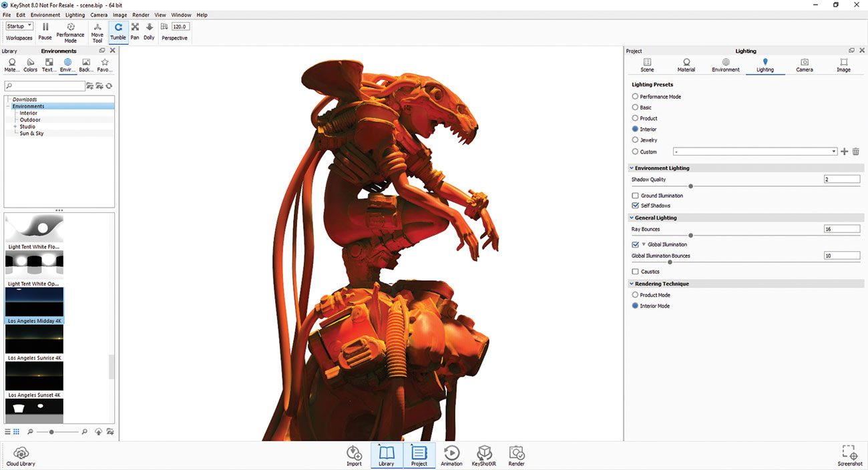Disable the Self Shadows checkbox
This screenshot has width=868, height=470.
635,206
